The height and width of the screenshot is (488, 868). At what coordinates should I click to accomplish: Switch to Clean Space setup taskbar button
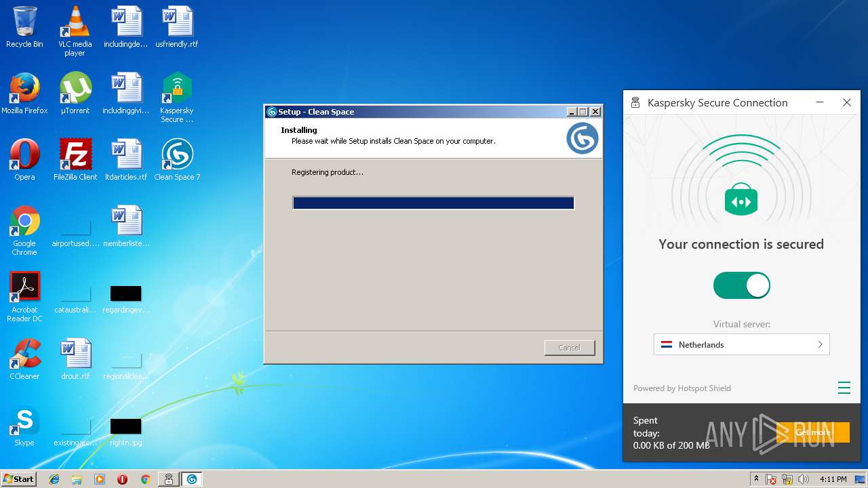pos(192,479)
